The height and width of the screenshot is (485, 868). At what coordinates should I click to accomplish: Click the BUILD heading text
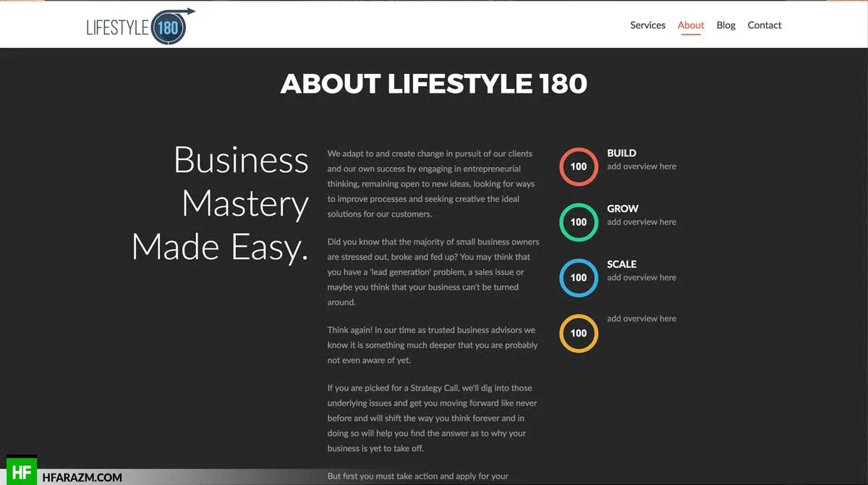621,153
